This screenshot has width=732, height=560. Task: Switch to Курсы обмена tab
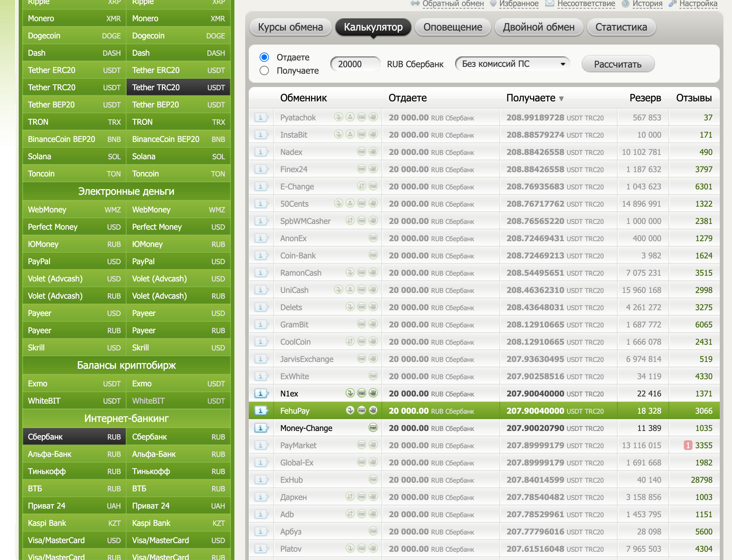tap(290, 27)
